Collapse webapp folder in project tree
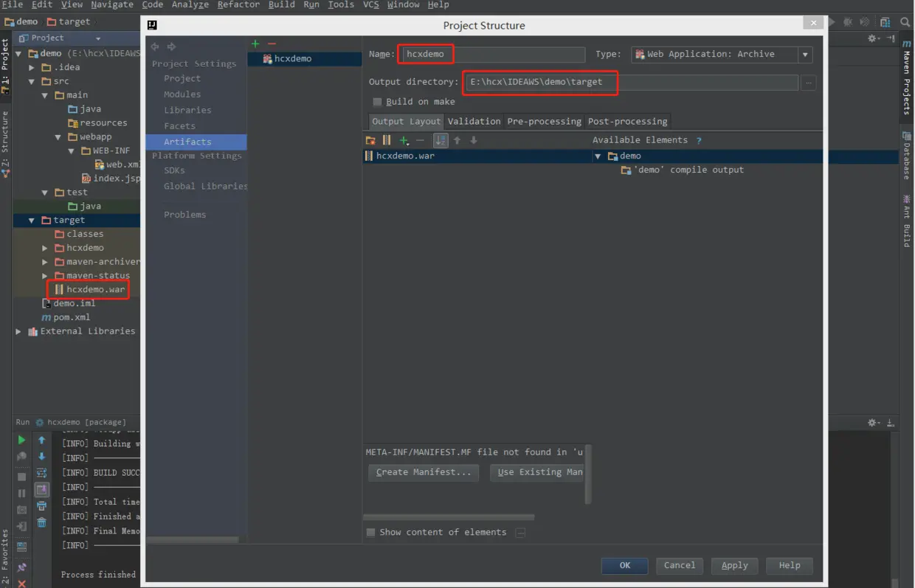Viewport: 915px width, 588px height. click(58, 137)
